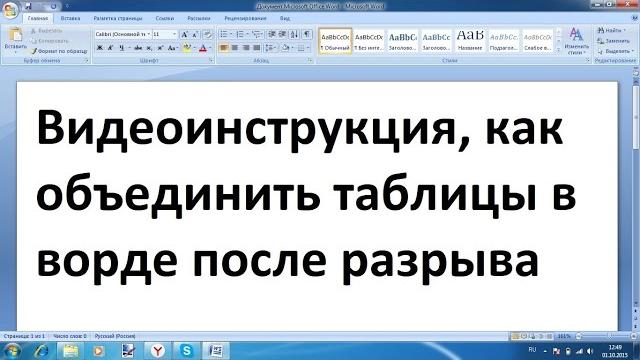Switch to the Рассылки ribbon tab

[198, 18]
